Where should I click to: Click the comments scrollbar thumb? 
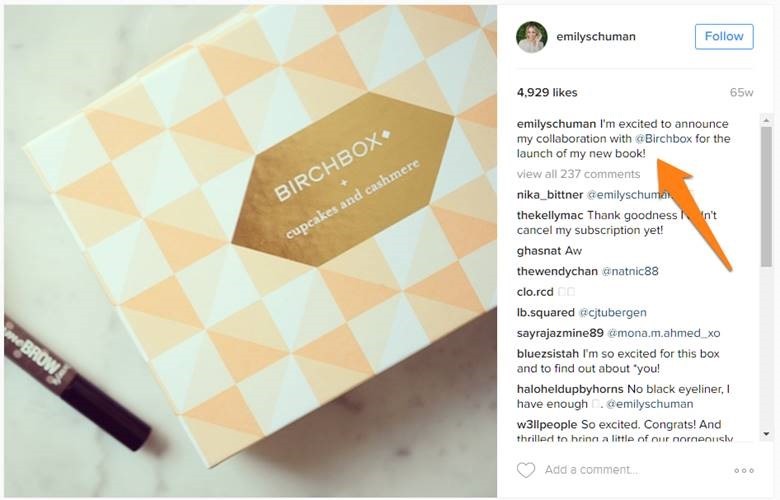[x=766, y=197]
